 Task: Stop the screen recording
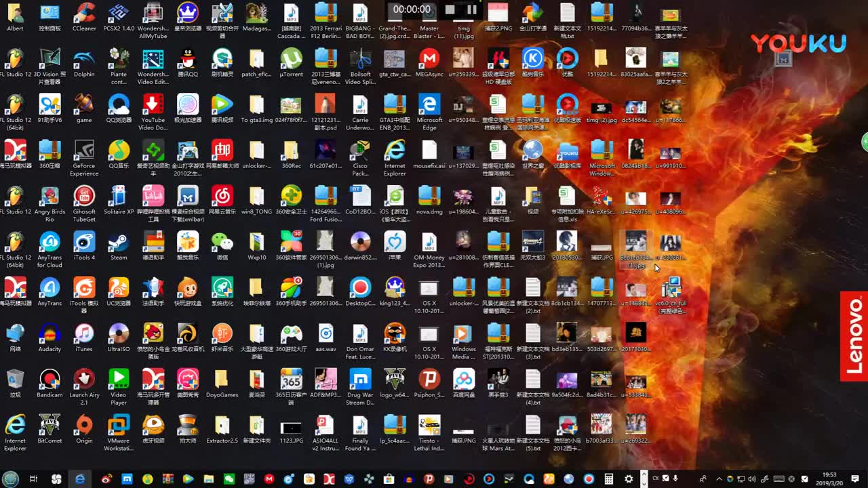point(450,9)
